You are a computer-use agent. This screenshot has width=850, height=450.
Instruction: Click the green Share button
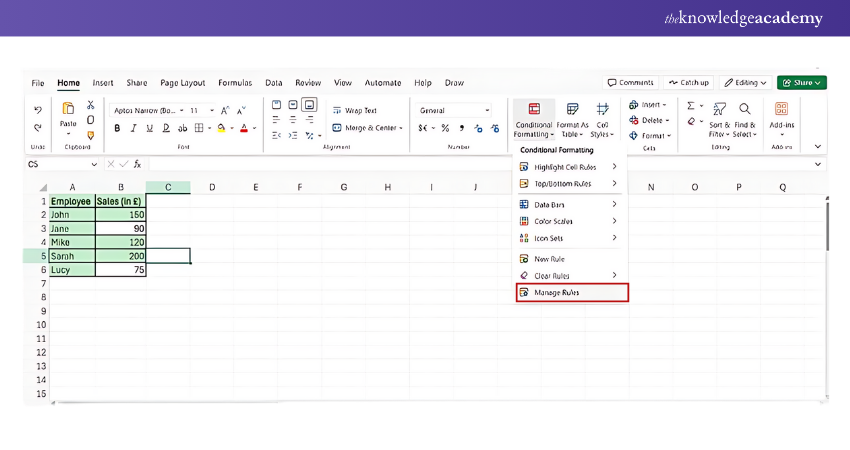pyautogui.click(x=801, y=83)
